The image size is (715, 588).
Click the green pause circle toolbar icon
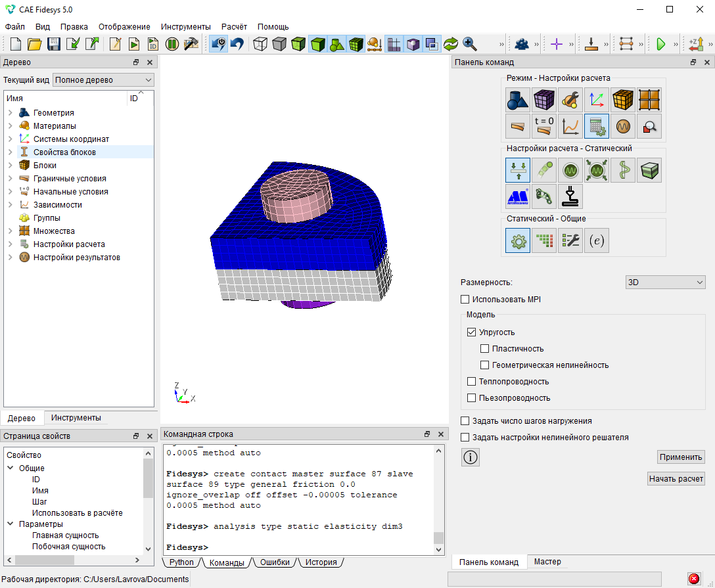click(x=172, y=44)
